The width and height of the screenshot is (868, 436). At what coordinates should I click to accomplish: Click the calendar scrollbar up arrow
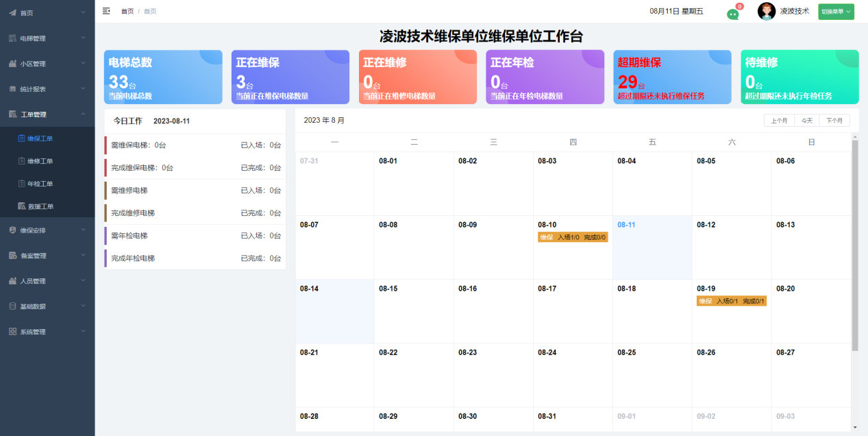tap(854, 136)
